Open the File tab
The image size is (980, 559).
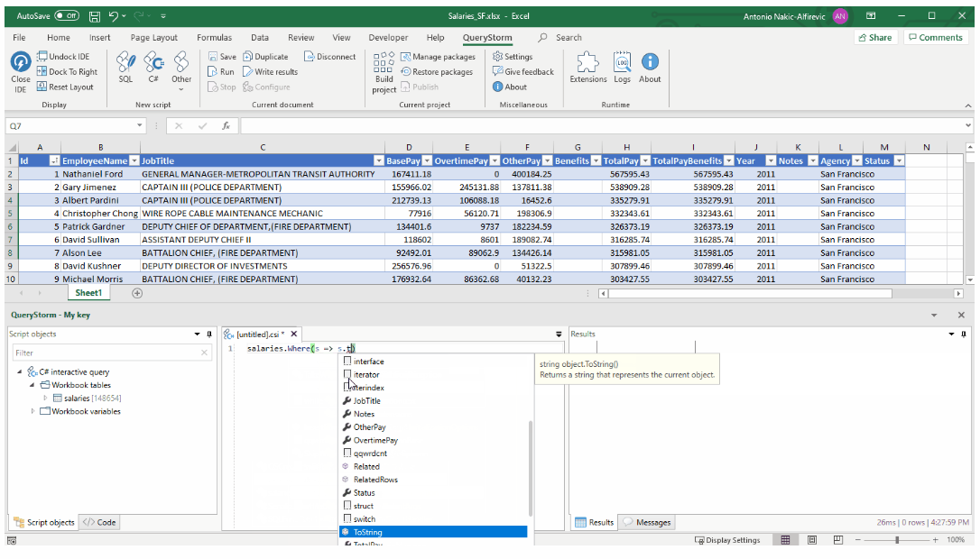coord(19,38)
